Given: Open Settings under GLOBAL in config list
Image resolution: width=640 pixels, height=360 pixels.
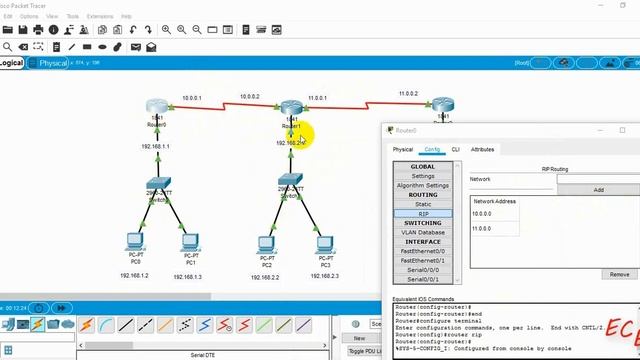Looking at the screenshot, I should pyautogui.click(x=423, y=176).
